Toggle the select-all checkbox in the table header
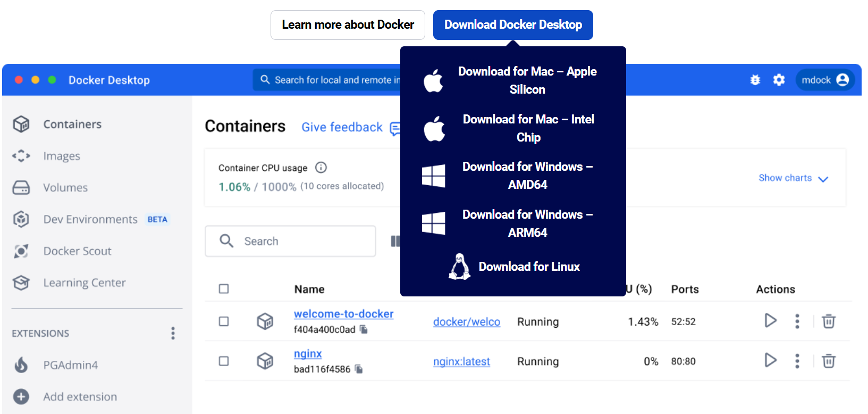The width and height of the screenshot is (868, 414). [224, 289]
